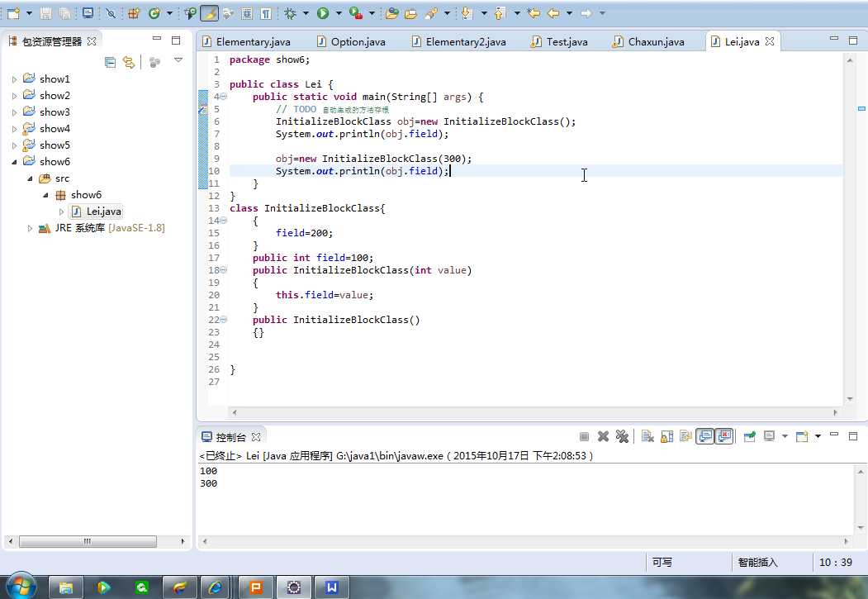
Task: Select the show2 project
Action: click(x=55, y=96)
